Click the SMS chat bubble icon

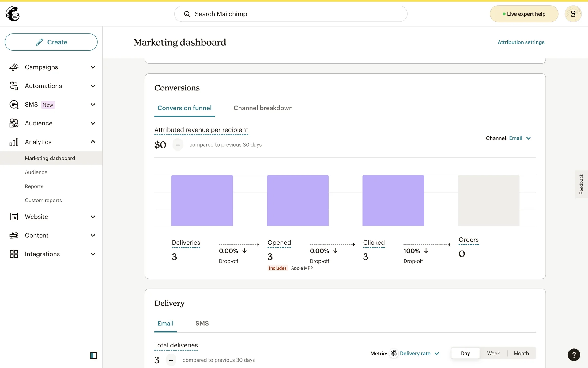14,105
